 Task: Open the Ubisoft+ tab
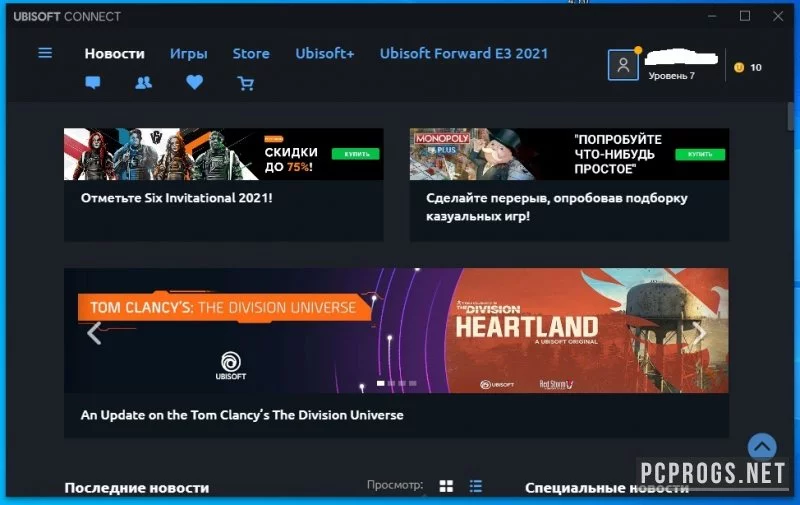tap(325, 54)
